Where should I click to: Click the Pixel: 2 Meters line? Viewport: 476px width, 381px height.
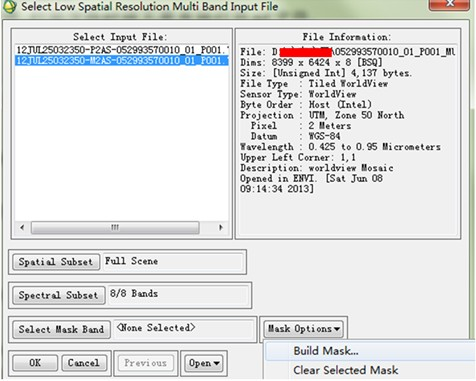301,126
